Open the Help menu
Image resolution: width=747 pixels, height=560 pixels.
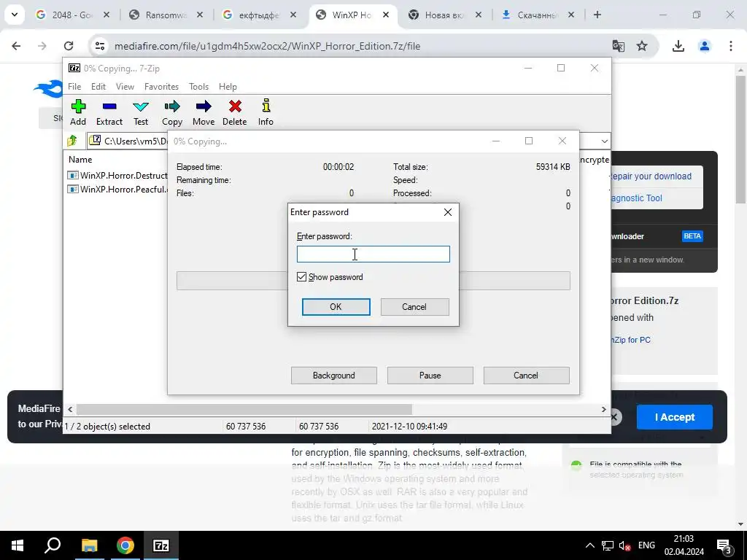(228, 87)
